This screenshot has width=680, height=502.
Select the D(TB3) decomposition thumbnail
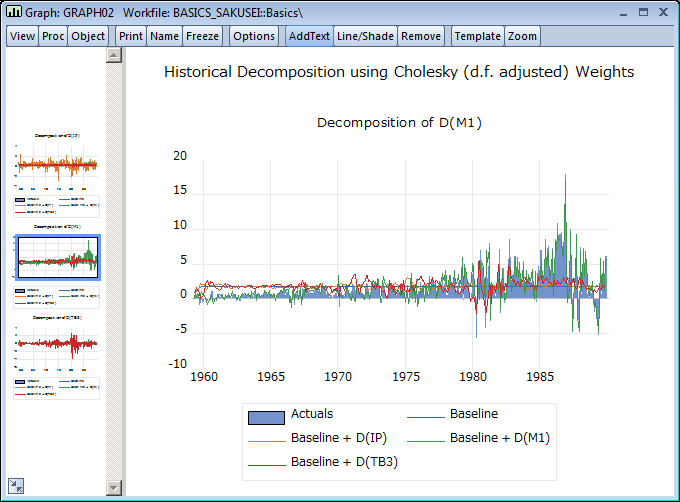point(57,350)
